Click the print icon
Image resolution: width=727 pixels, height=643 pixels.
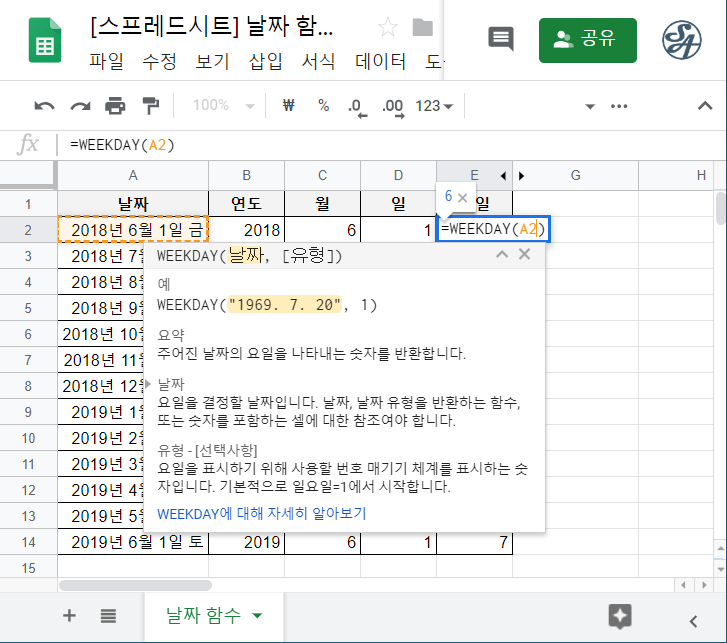pos(116,106)
